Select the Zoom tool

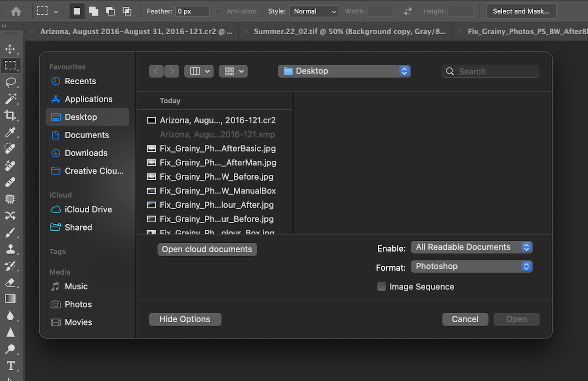(x=11, y=349)
